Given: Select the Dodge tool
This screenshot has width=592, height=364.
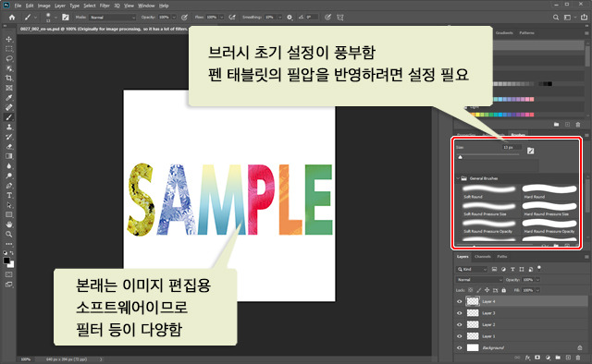Looking at the screenshot, I should [9, 176].
